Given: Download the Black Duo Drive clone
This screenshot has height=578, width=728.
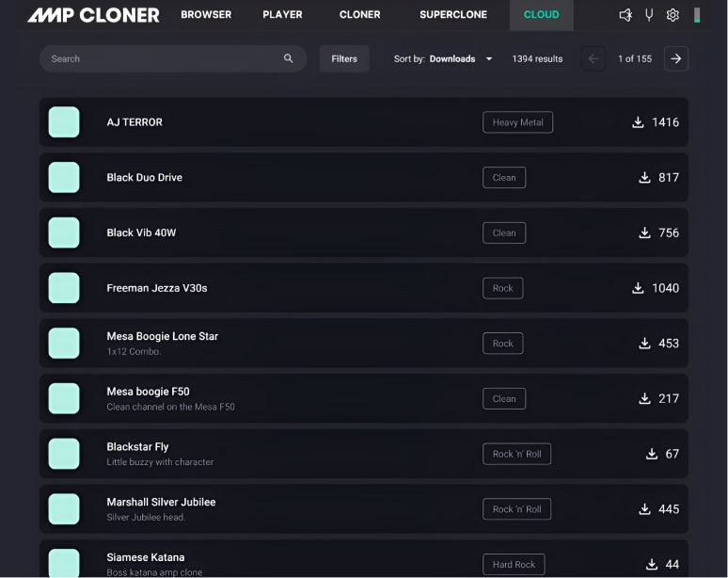Looking at the screenshot, I should point(644,178).
